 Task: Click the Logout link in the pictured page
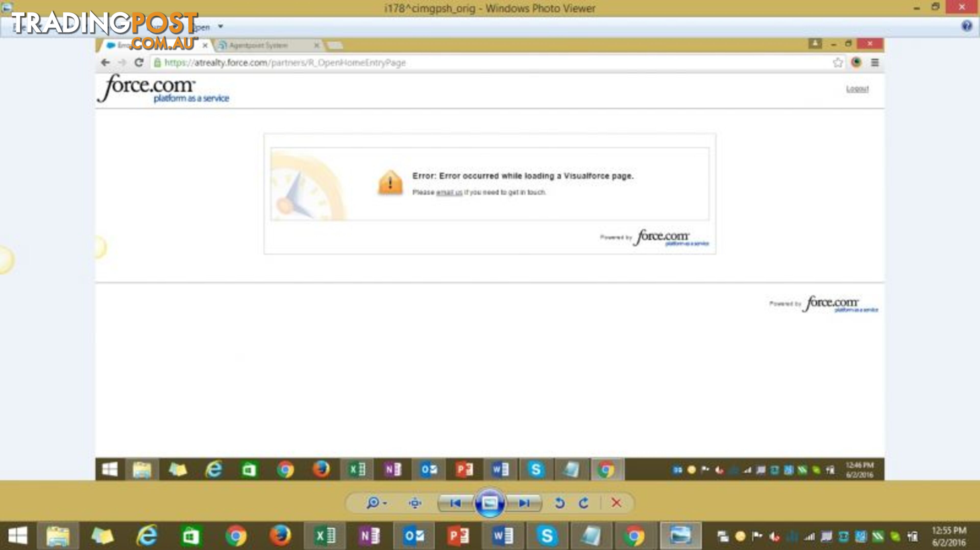click(857, 89)
